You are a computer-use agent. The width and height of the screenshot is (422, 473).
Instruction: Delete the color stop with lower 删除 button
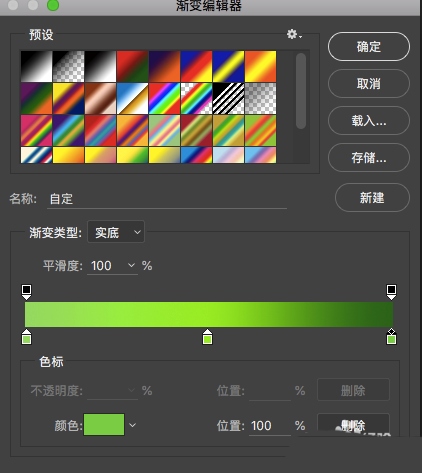[353, 425]
